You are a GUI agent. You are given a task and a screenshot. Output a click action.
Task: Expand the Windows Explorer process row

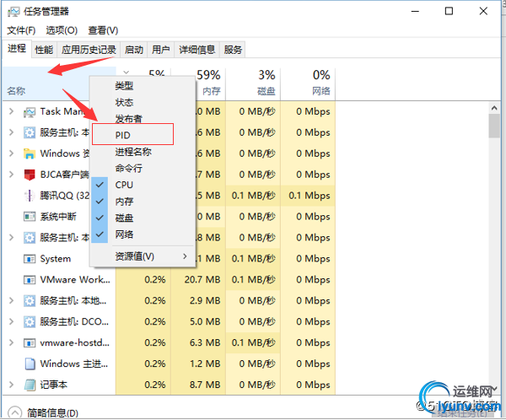[11, 153]
